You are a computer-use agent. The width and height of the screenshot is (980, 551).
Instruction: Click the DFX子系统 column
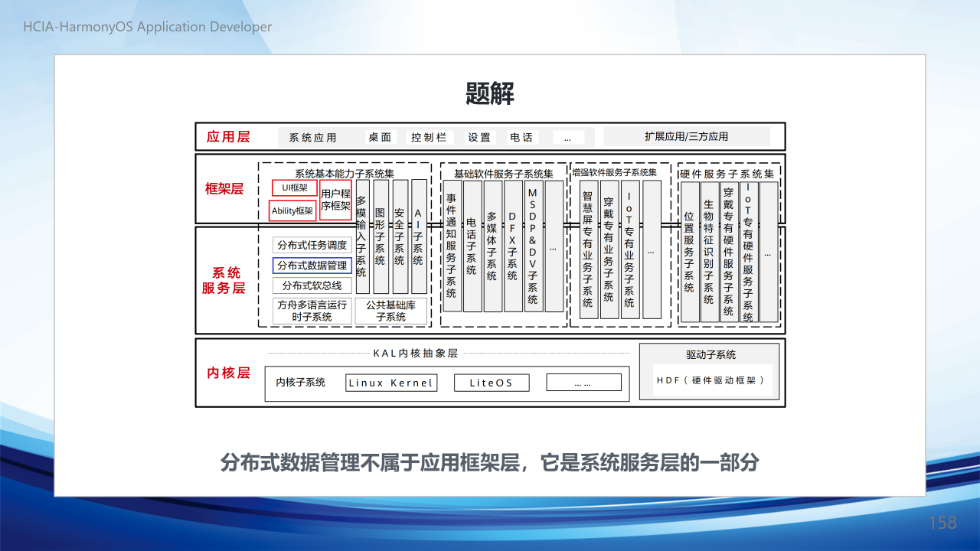pos(513,246)
